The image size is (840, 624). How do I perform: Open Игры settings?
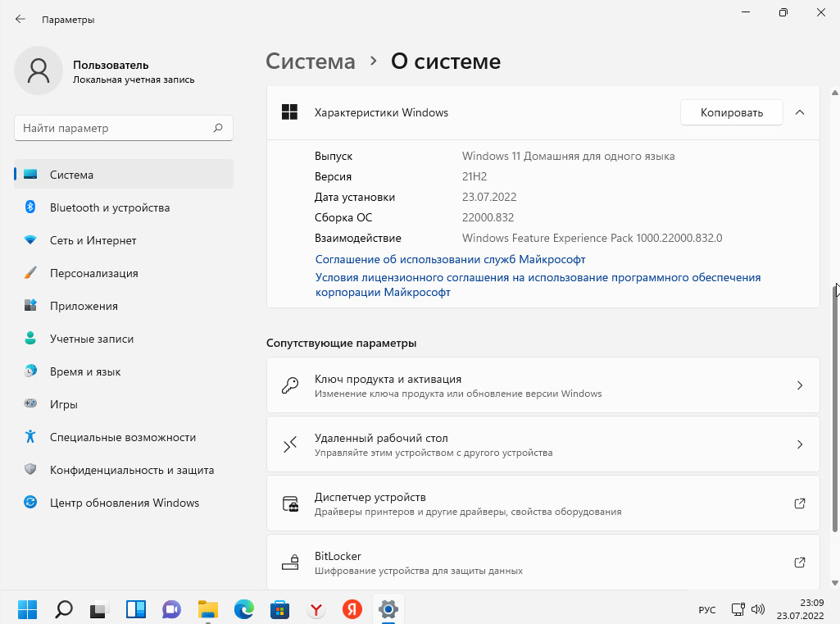pyautogui.click(x=124, y=403)
